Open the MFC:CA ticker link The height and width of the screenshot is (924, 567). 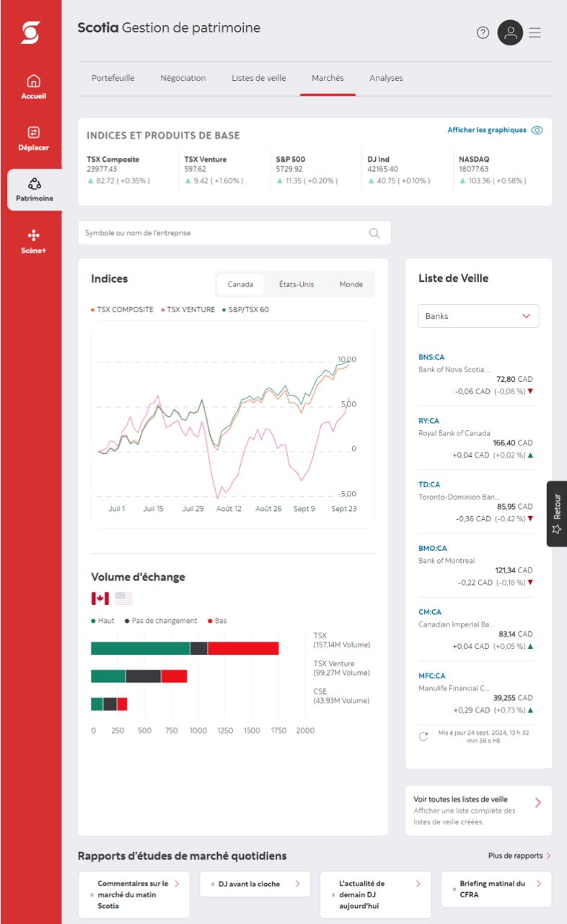tap(432, 676)
